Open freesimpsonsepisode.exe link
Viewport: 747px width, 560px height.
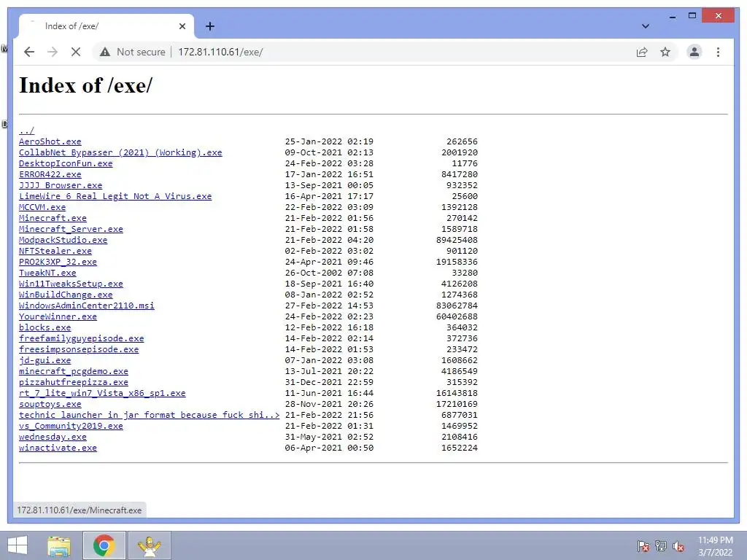[79, 349]
